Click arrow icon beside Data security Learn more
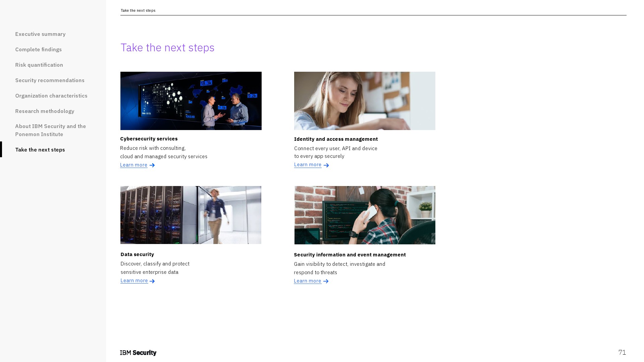Screen dimensions: 644x362 (152, 281)
